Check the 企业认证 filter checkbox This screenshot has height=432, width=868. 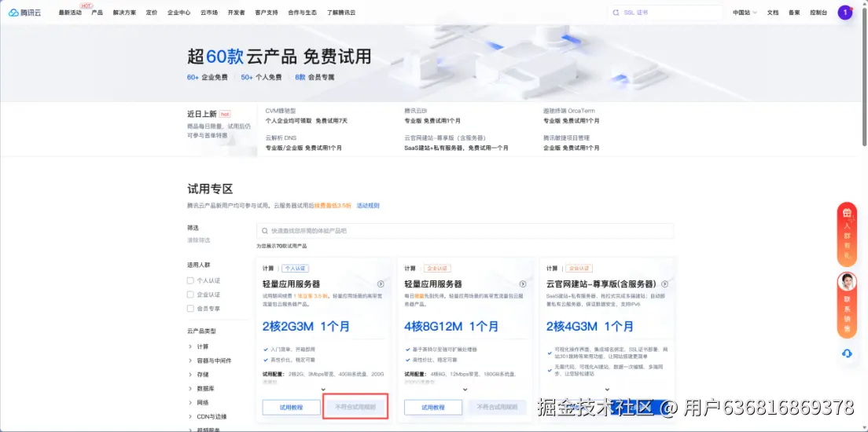tap(190, 295)
